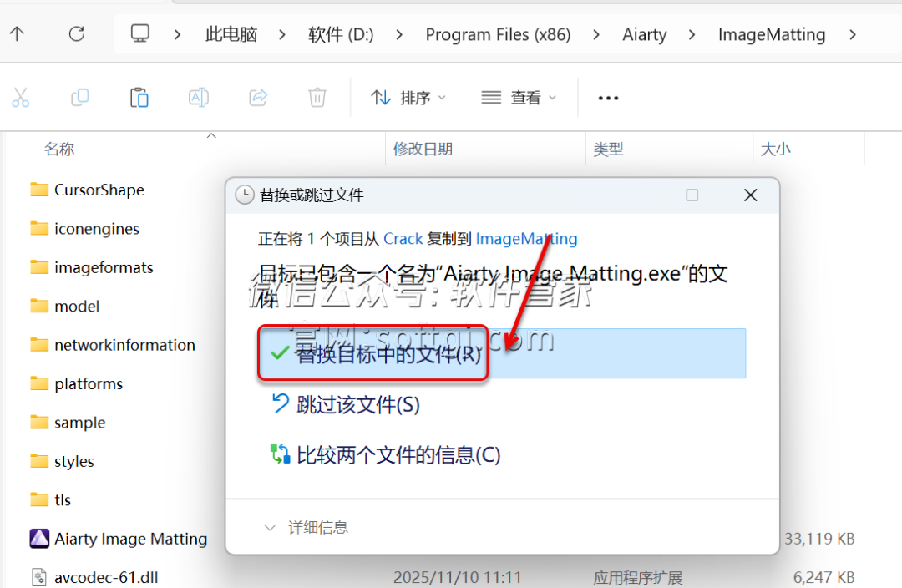Open the 查看 view dropdown

click(x=519, y=98)
